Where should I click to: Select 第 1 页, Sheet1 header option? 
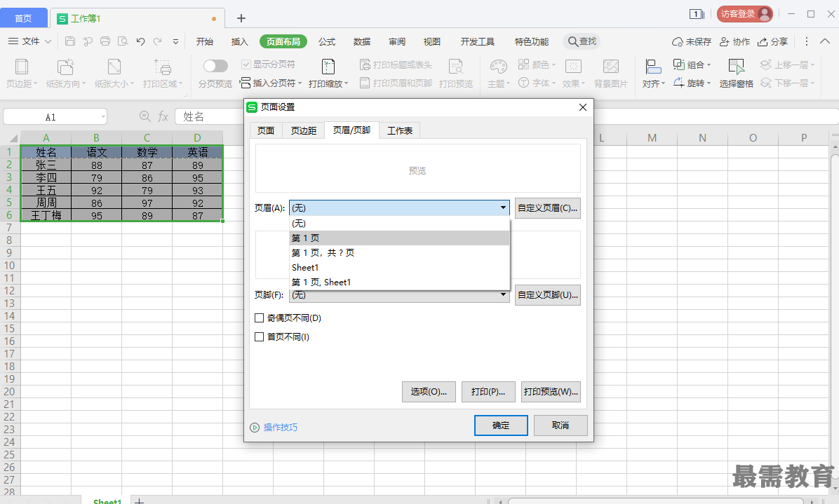[x=400, y=282]
